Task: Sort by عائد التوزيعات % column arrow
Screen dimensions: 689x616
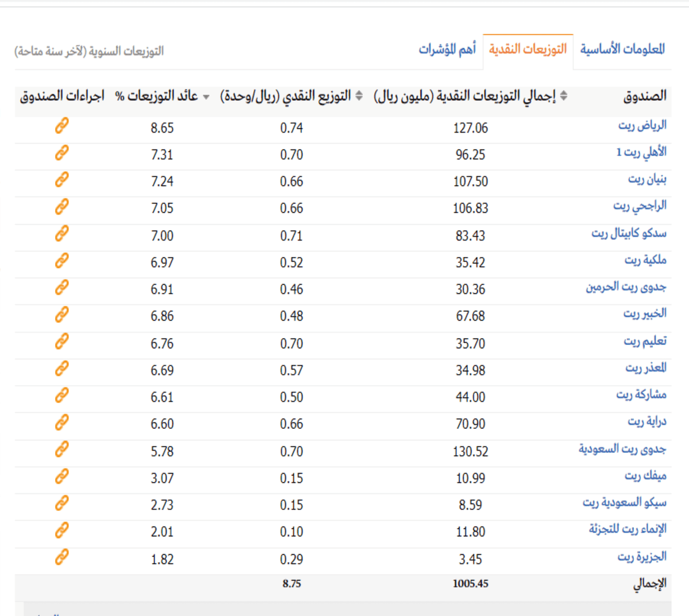Action: pos(206,97)
